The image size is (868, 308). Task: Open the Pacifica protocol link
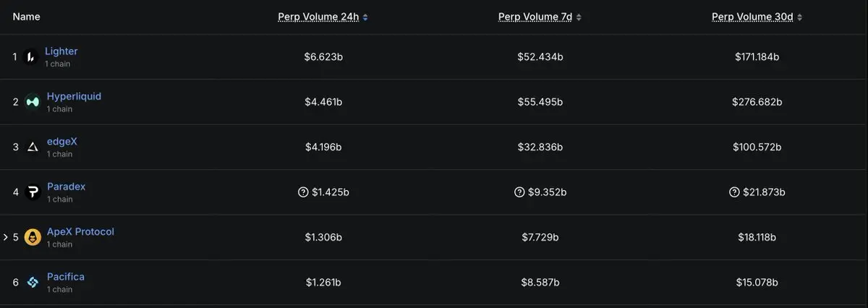coord(65,277)
